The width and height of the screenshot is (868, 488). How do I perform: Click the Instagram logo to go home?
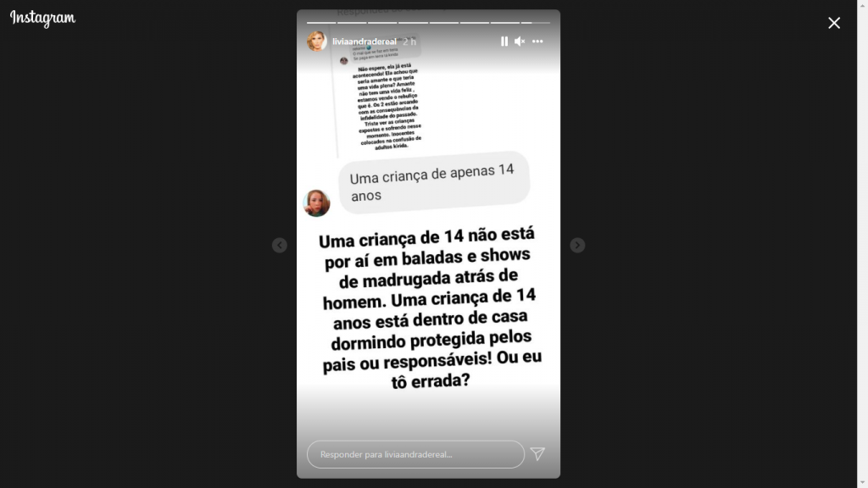pos(42,19)
